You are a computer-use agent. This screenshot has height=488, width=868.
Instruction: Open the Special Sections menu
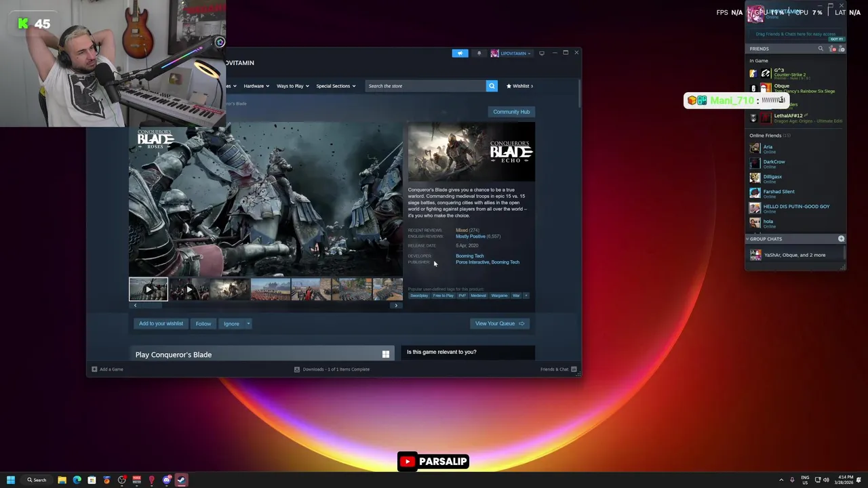coord(336,86)
